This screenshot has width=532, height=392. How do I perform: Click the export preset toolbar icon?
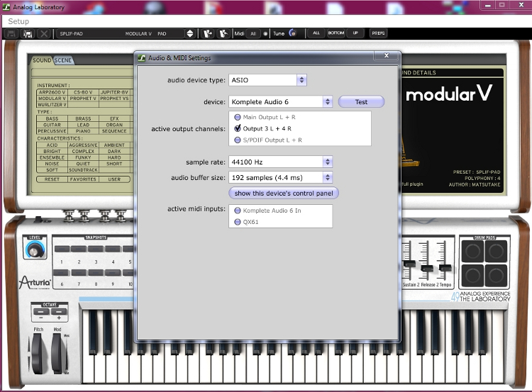(x=223, y=33)
